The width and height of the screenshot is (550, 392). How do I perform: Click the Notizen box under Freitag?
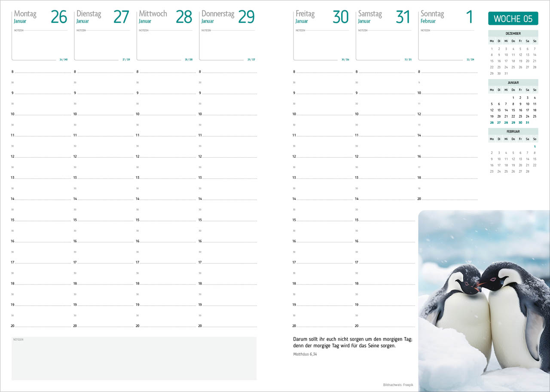click(321, 45)
